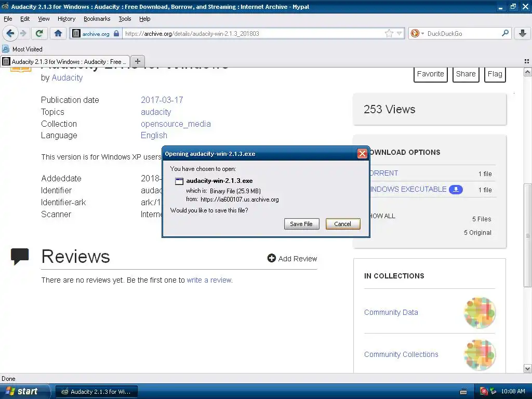
Task: Open a new tab with plus button
Action: (x=137, y=61)
